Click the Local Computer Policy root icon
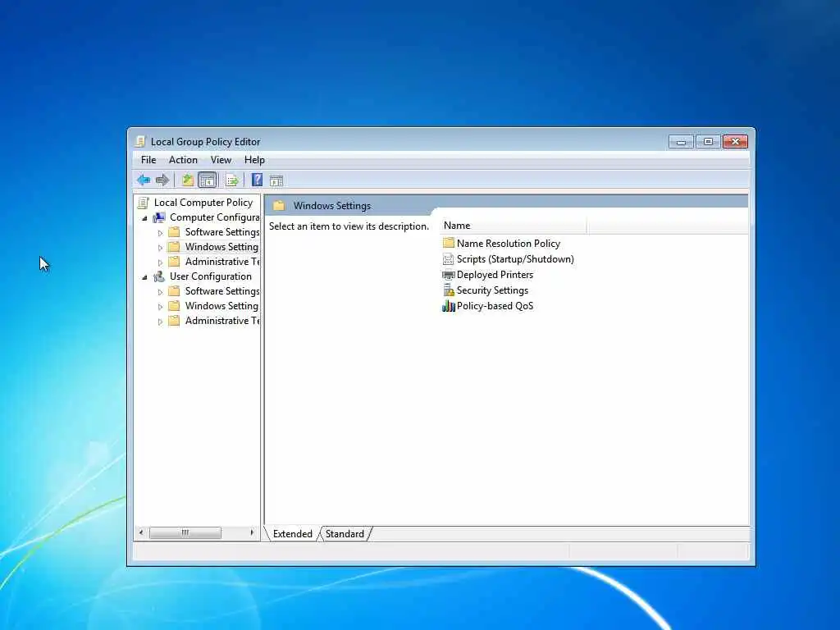Viewport: 840px width, 630px height. point(143,203)
